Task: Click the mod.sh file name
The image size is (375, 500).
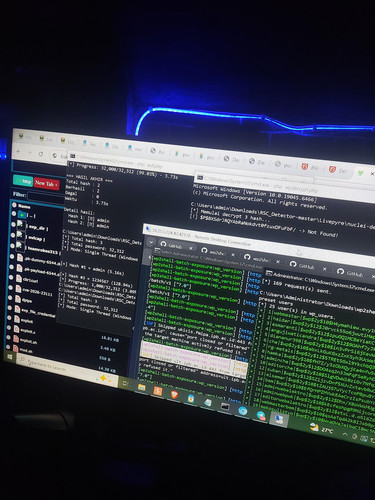Action: tap(26, 351)
